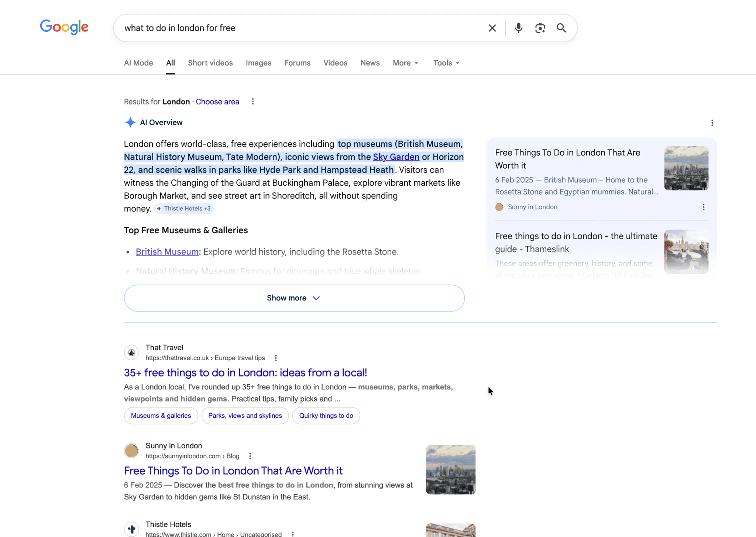Image resolution: width=756 pixels, height=537 pixels.
Task: Click the Sunny in London article thumbnail
Action: click(450, 469)
